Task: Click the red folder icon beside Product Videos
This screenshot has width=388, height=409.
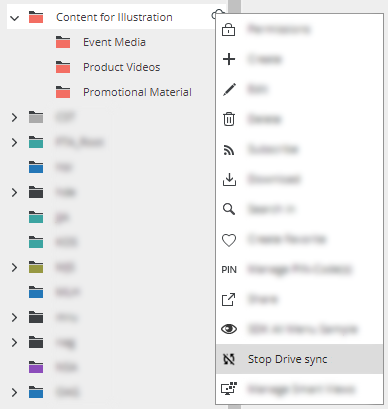Action: 63,67
